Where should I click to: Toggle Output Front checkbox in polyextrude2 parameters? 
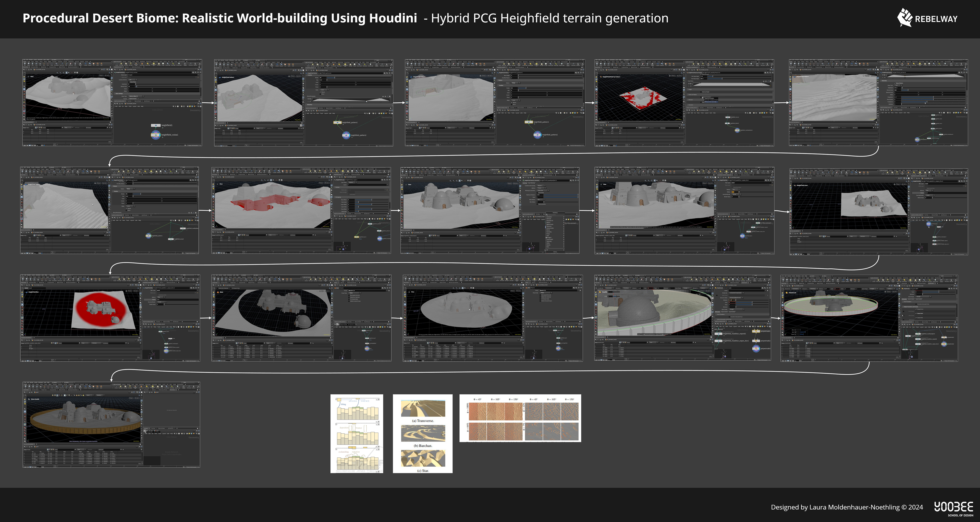pos(916,309)
